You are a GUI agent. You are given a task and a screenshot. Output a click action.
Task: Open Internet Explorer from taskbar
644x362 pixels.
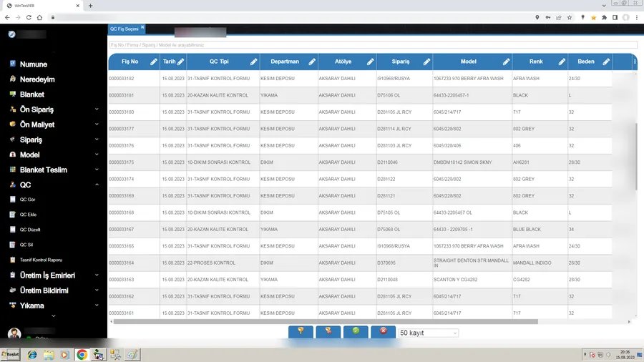pyautogui.click(x=32, y=355)
